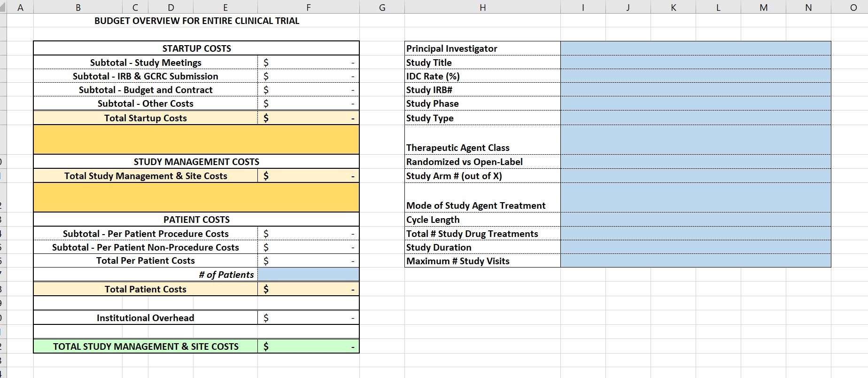
Task: Select the Study Phase input cell
Action: 695,103
